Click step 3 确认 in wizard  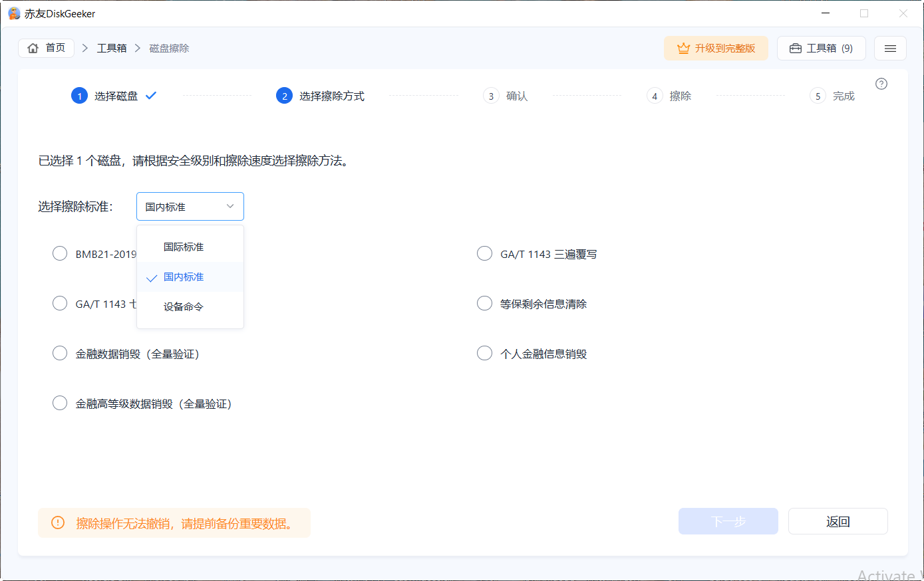click(x=506, y=96)
